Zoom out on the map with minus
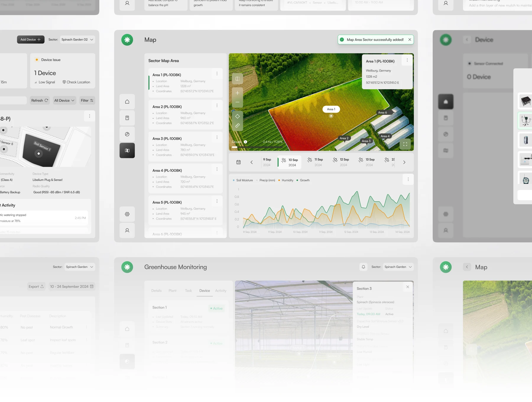 [x=237, y=102]
